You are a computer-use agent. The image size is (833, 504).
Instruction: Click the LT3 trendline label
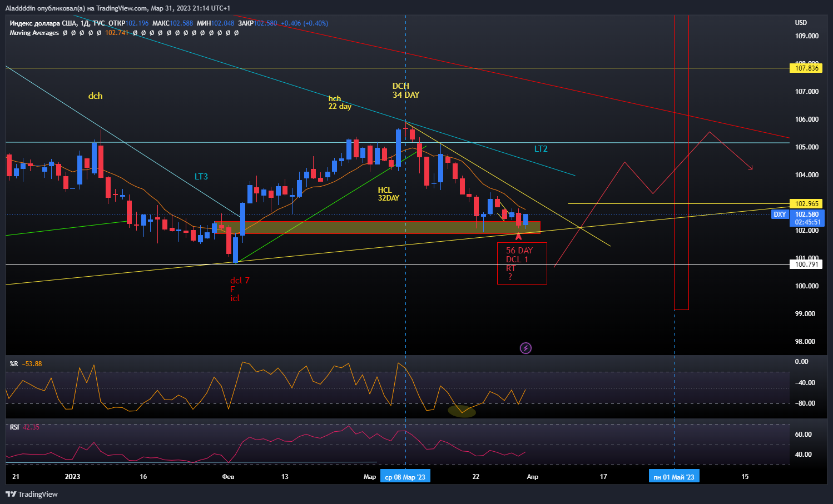point(201,177)
